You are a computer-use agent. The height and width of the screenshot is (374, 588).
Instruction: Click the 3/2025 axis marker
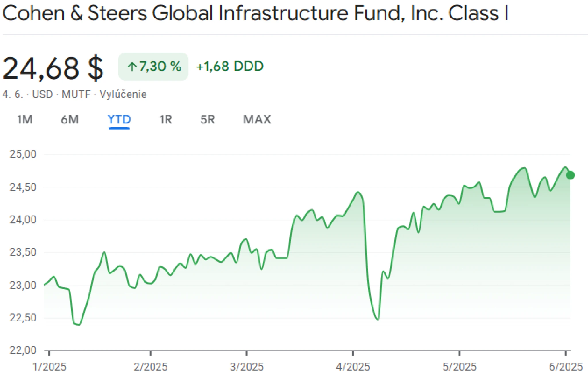pyautogui.click(x=247, y=367)
